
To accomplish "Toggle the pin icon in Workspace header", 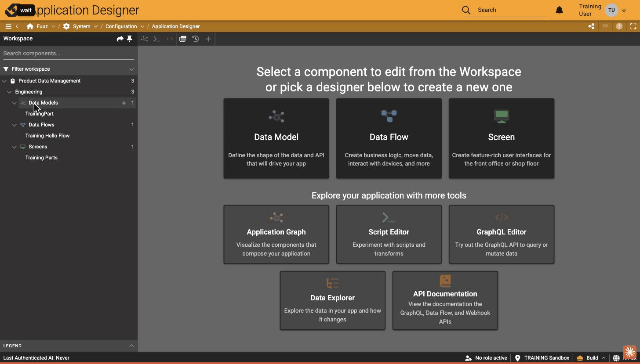I will (130, 39).
